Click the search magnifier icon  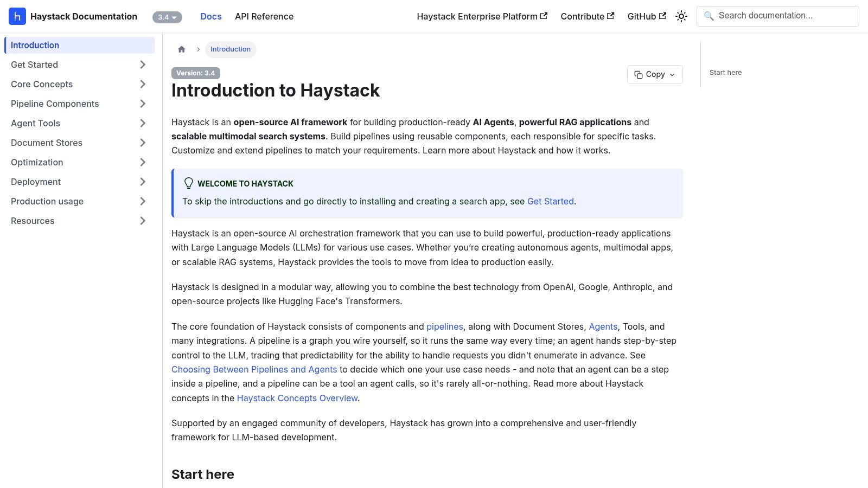pyautogui.click(x=709, y=16)
